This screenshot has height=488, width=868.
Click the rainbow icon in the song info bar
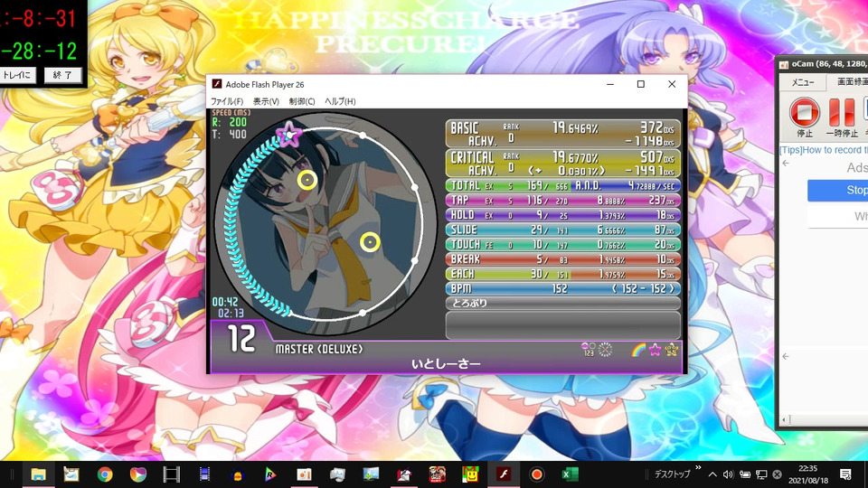638,350
